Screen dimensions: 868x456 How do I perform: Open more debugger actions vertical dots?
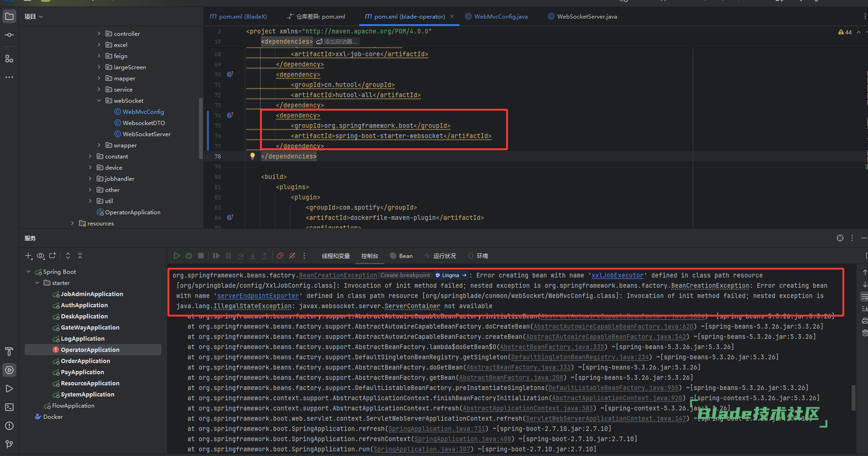click(304, 256)
